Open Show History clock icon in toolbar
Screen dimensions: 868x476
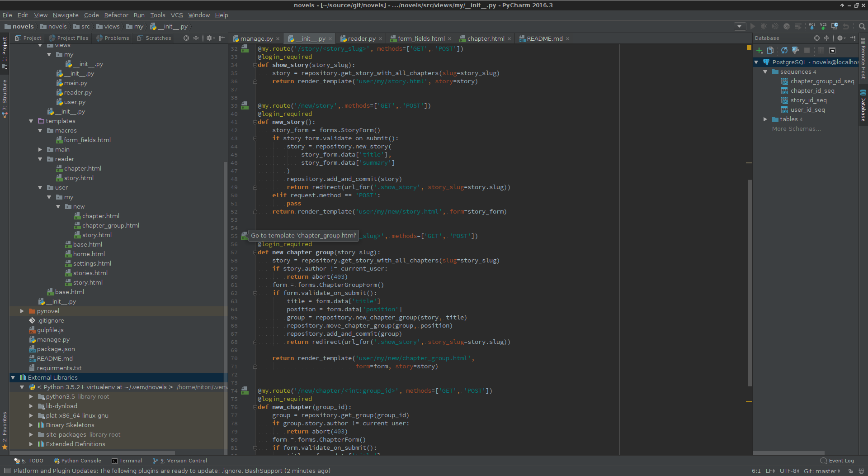coord(835,26)
